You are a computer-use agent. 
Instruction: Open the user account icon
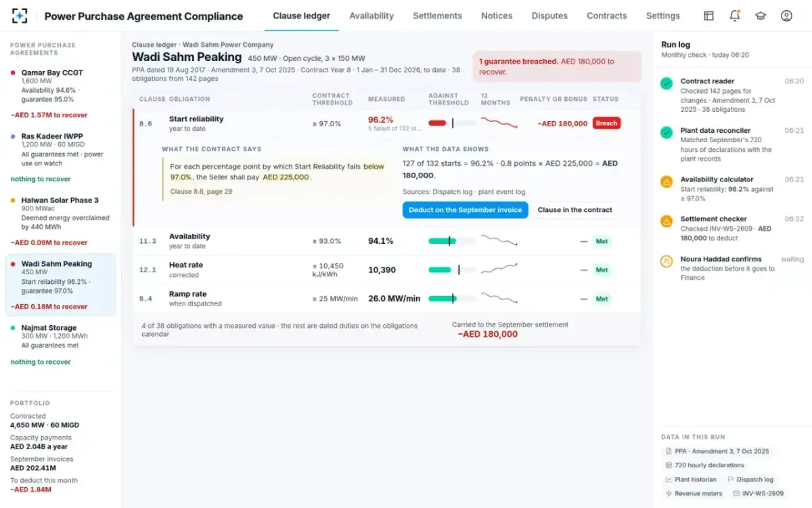point(786,16)
